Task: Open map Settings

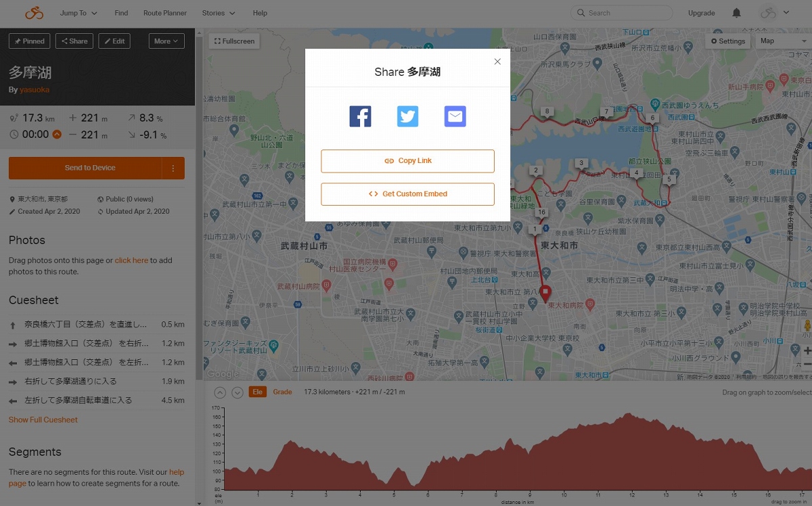Action: click(x=727, y=41)
